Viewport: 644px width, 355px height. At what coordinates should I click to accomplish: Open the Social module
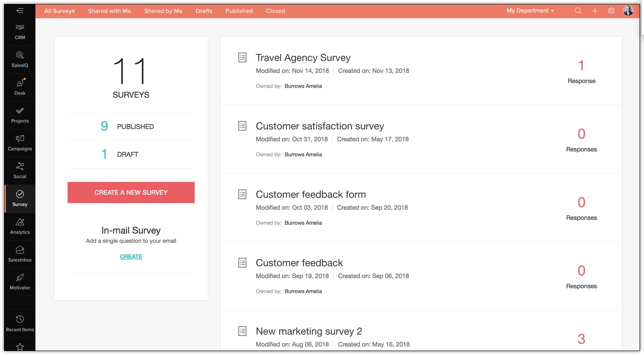pyautogui.click(x=20, y=171)
